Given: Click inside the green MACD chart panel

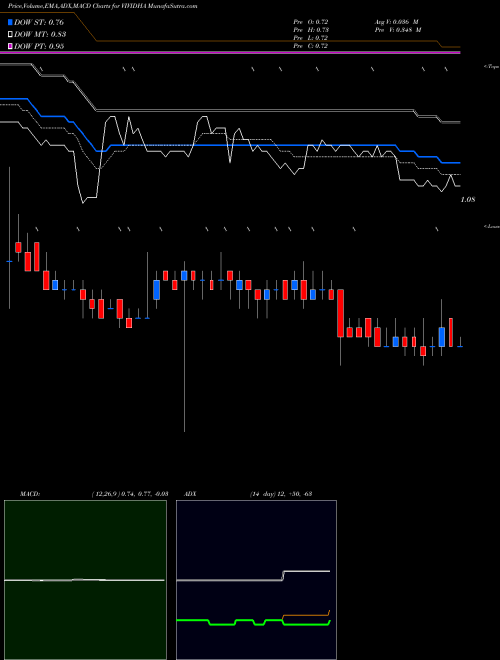Looking at the screenshot, I should pos(85,580).
